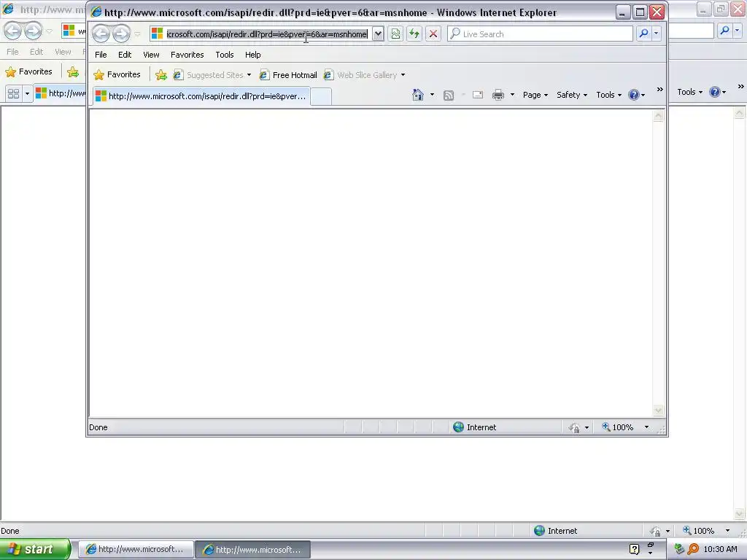Screen dimensions: 747x560
Task: Click the Back arrow in background IE window
Action: [x=13, y=31]
